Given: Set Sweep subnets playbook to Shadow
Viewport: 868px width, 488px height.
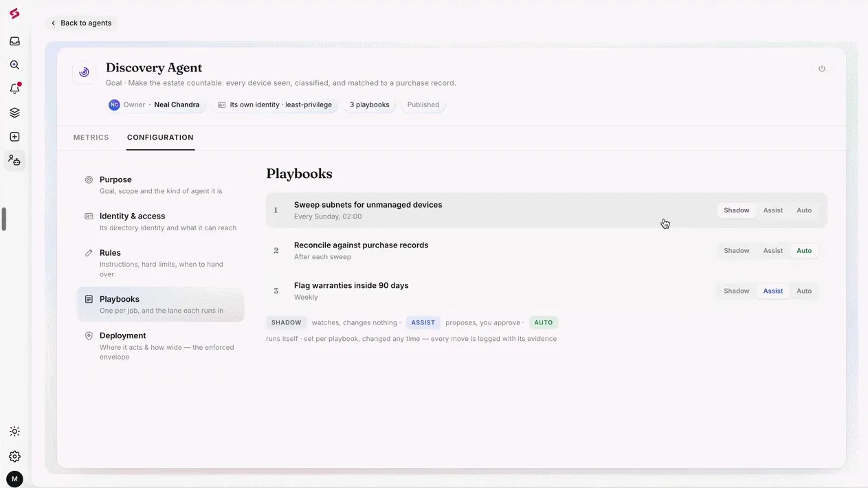Looking at the screenshot, I should tap(736, 210).
